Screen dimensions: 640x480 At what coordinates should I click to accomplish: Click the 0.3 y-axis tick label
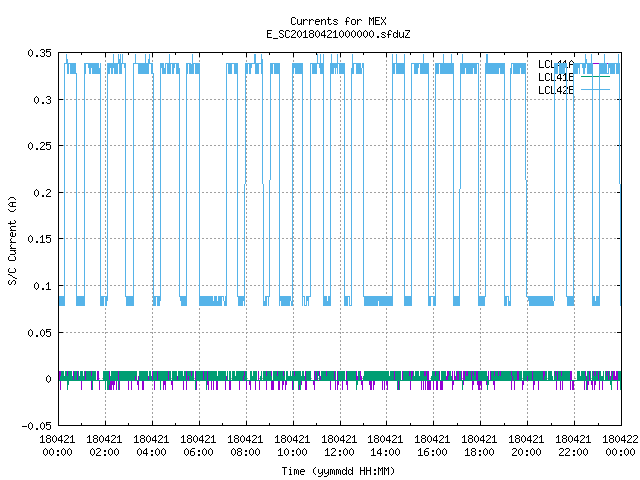[x=42, y=100]
